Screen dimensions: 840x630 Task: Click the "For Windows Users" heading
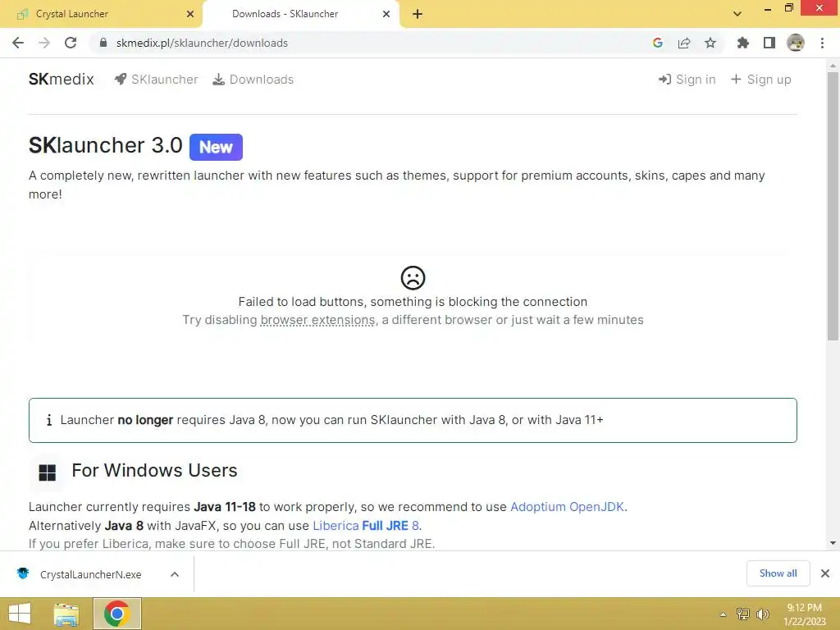154,470
